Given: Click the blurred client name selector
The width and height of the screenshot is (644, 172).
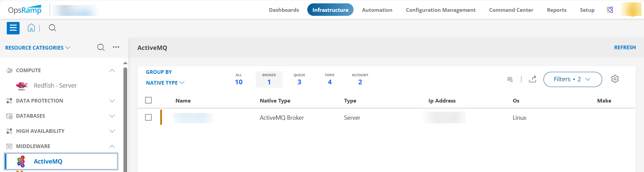Looking at the screenshot, I should coord(76,10).
